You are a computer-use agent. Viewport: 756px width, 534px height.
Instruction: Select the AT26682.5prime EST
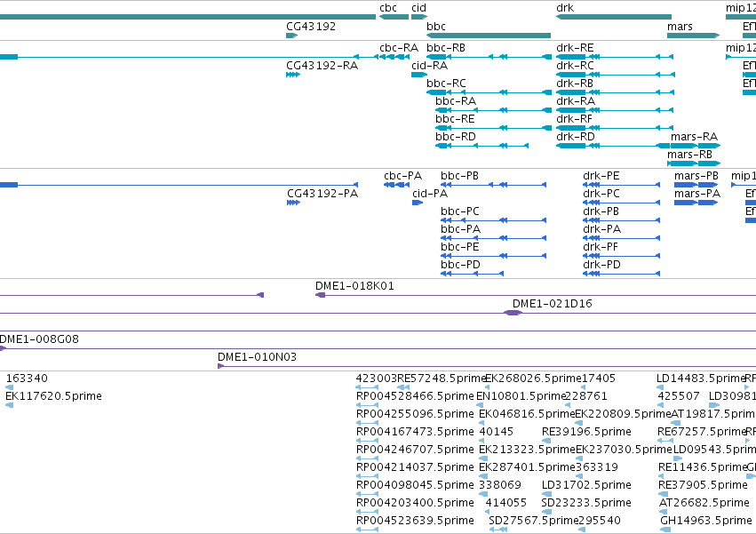[x=664, y=512]
